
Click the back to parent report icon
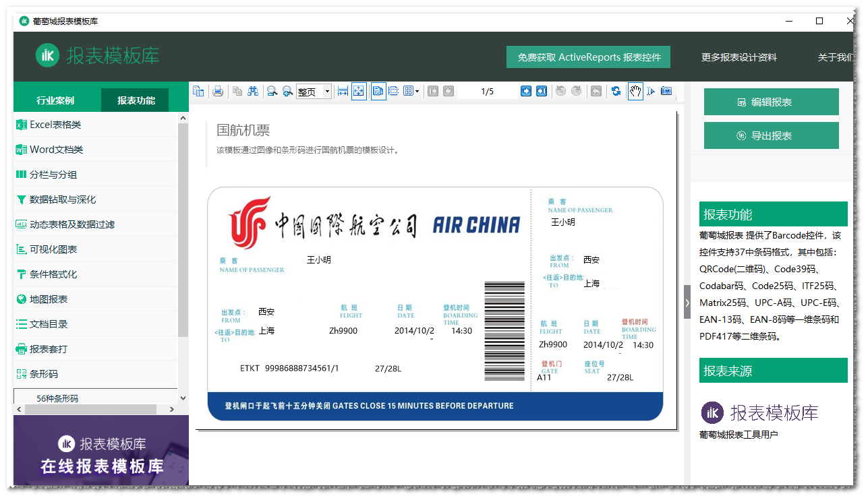pyautogui.click(x=596, y=91)
